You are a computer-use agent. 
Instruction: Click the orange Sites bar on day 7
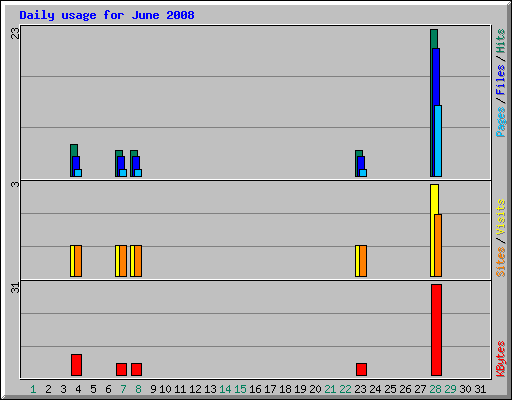click(123, 261)
